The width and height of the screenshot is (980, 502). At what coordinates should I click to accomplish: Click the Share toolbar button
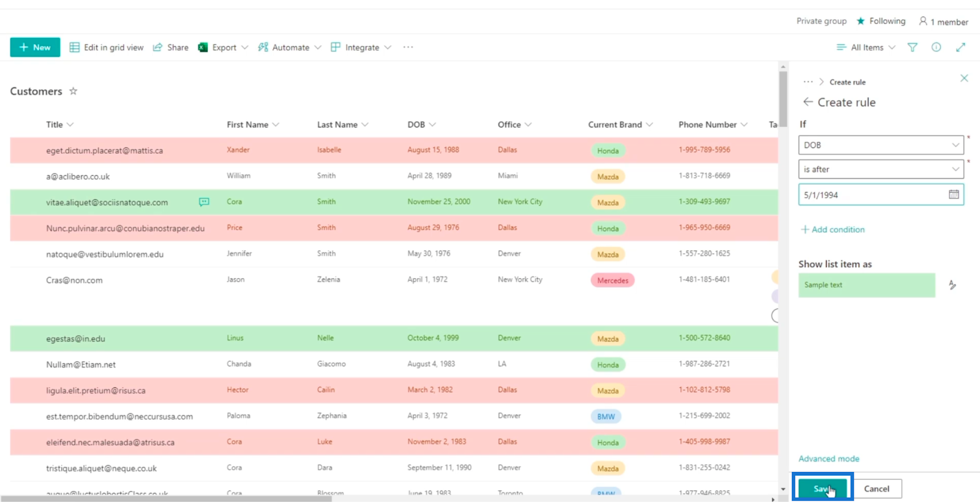[x=171, y=47]
